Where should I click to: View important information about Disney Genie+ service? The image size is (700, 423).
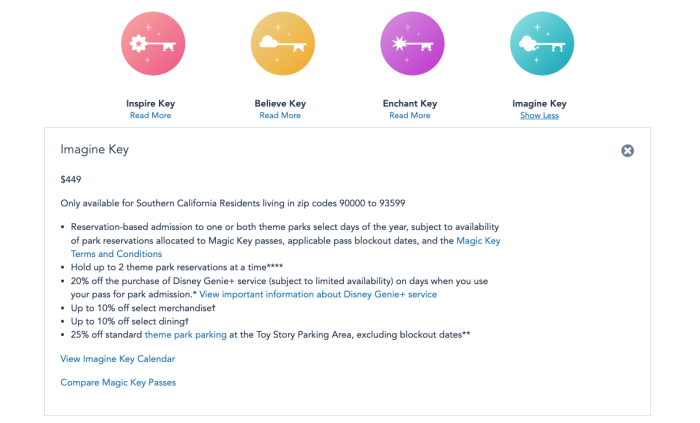pyautogui.click(x=318, y=295)
